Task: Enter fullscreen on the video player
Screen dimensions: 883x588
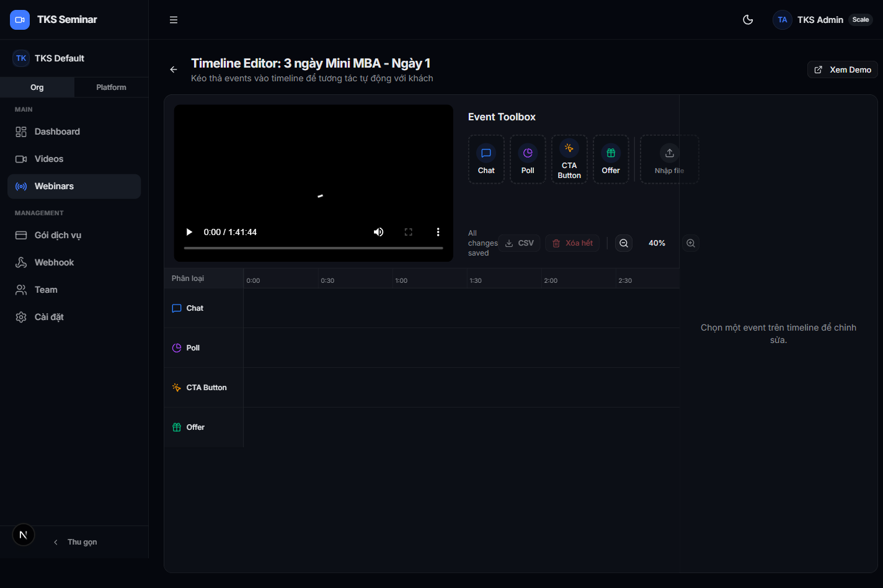Action: (x=408, y=232)
